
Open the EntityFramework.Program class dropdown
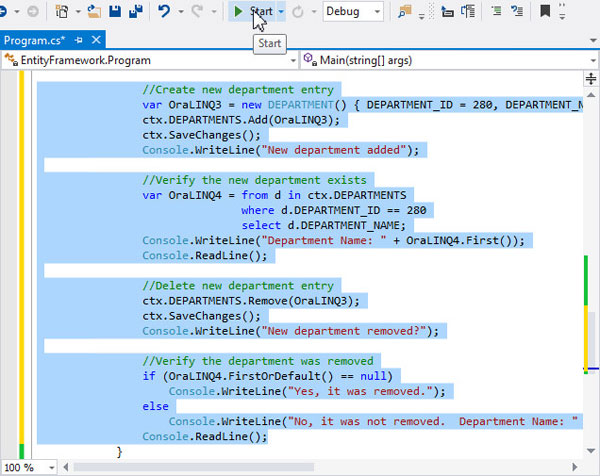point(148,60)
